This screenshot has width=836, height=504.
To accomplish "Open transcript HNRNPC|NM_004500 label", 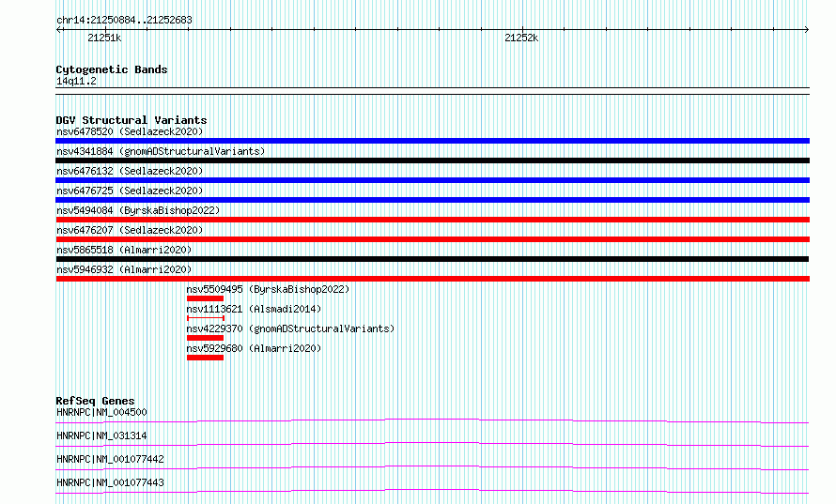I will (x=101, y=412).
